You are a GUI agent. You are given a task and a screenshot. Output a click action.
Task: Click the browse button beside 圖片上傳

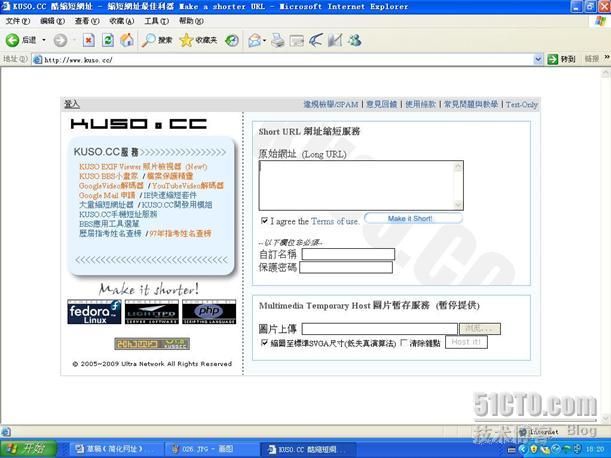click(x=480, y=329)
